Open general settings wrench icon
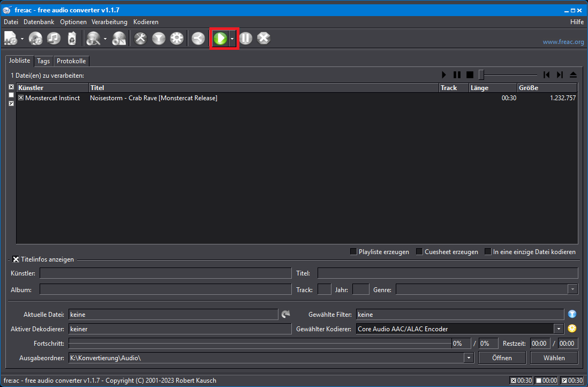The height and width of the screenshot is (387, 588). pos(140,39)
